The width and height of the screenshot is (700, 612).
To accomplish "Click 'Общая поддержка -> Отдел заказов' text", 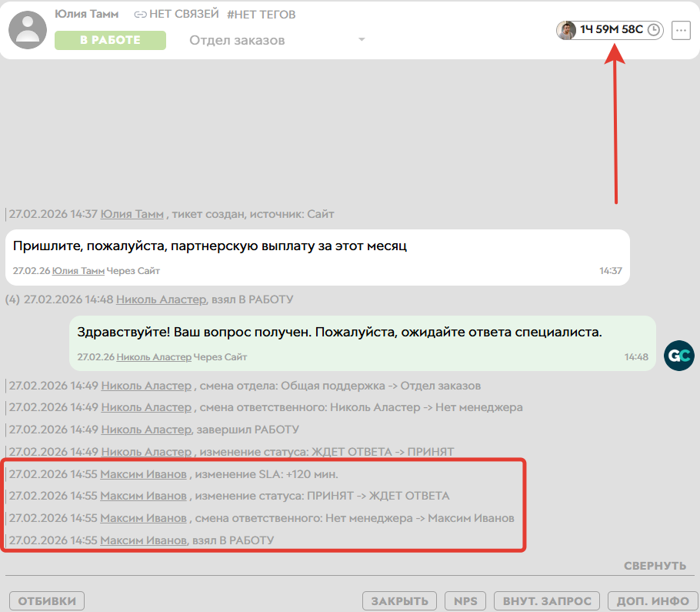I will click(x=381, y=386).
